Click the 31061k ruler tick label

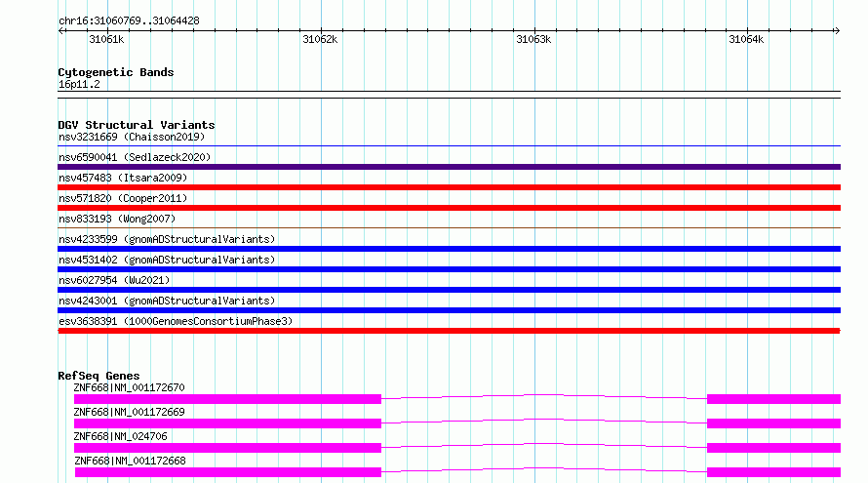[x=106, y=39]
